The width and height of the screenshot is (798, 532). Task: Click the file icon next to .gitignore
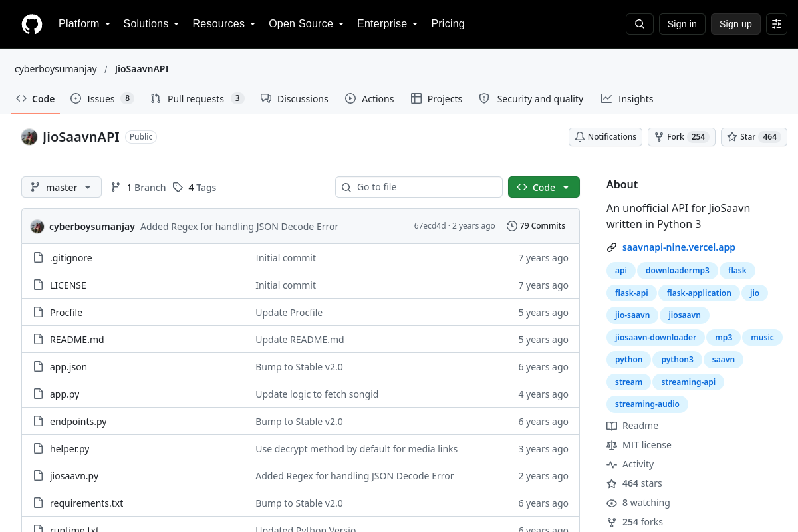[x=38, y=258]
